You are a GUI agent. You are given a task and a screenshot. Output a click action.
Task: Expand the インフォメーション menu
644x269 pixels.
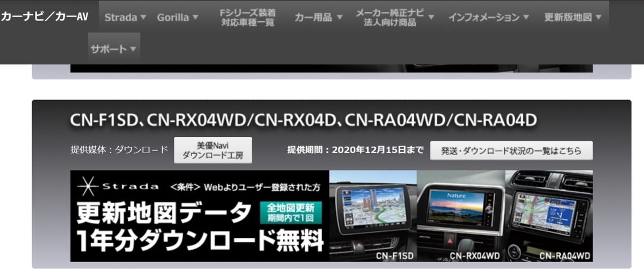tap(488, 17)
